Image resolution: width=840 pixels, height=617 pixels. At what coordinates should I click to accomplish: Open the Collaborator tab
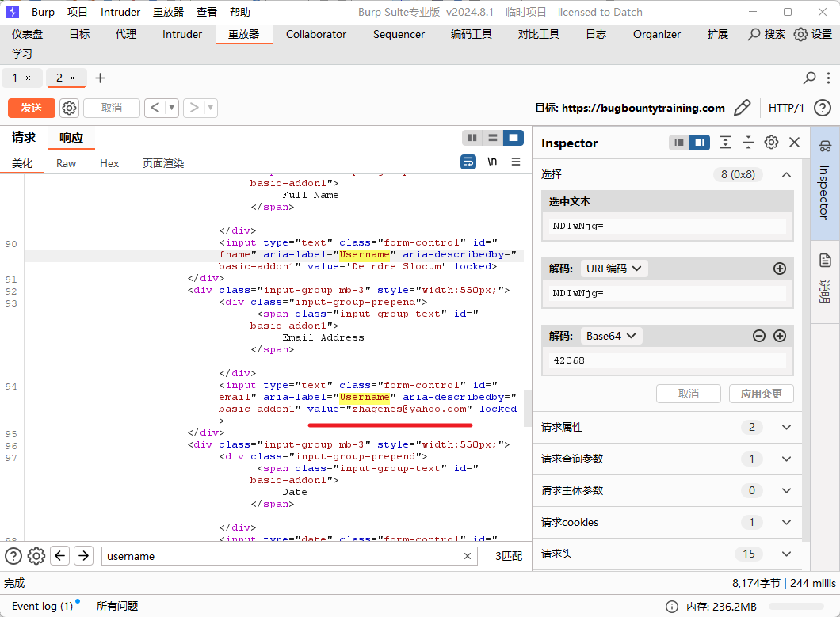coord(316,34)
